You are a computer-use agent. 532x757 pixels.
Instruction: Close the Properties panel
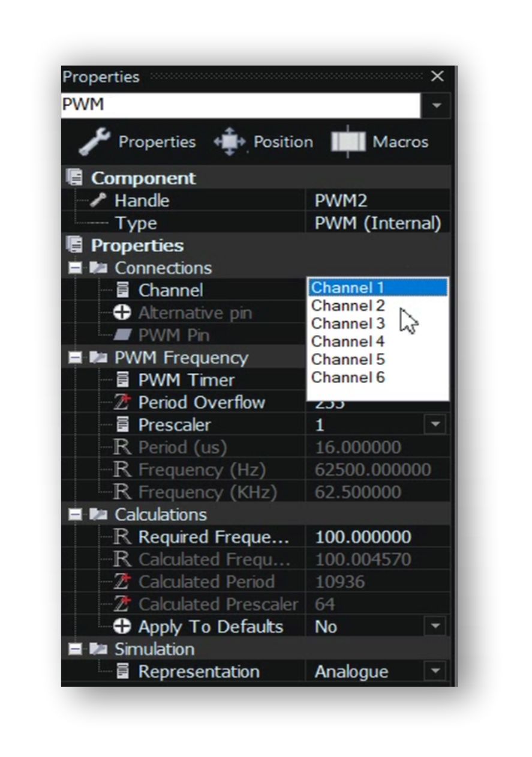tap(438, 76)
